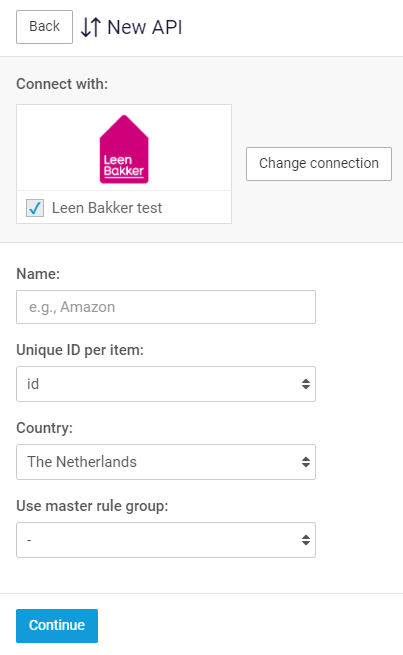
Task: Select the Leen Bakker test connection label
Action: (107, 208)
